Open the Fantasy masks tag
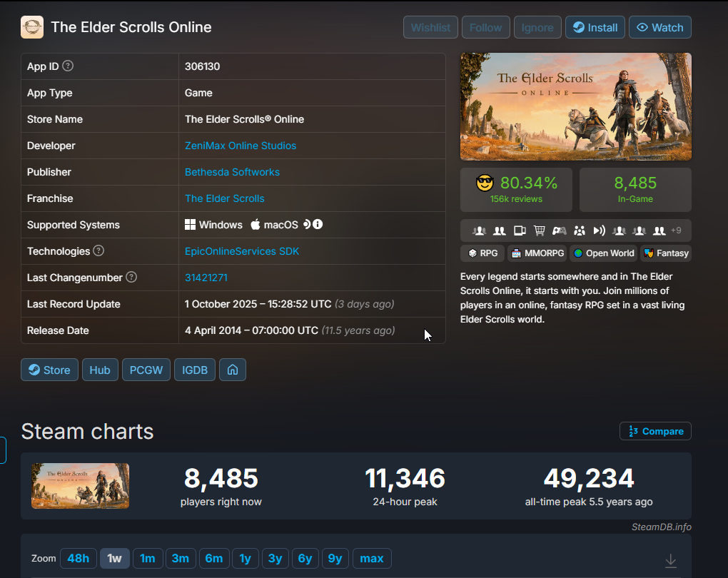The width and height of the screenshot is (728, 578). [666, 253]
